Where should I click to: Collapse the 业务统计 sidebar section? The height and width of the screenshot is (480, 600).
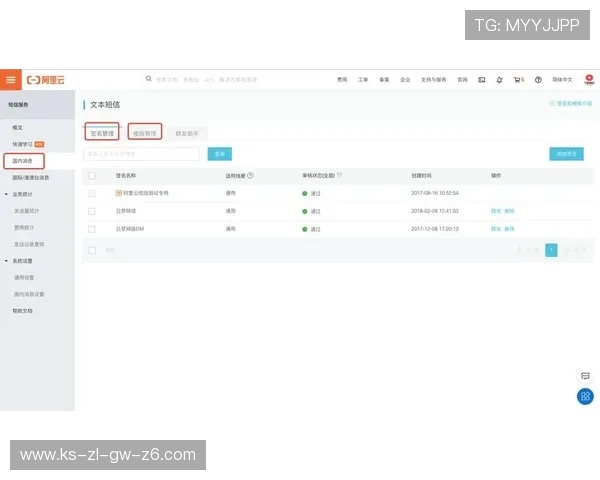pyautogui.click(x=6, y=194)
